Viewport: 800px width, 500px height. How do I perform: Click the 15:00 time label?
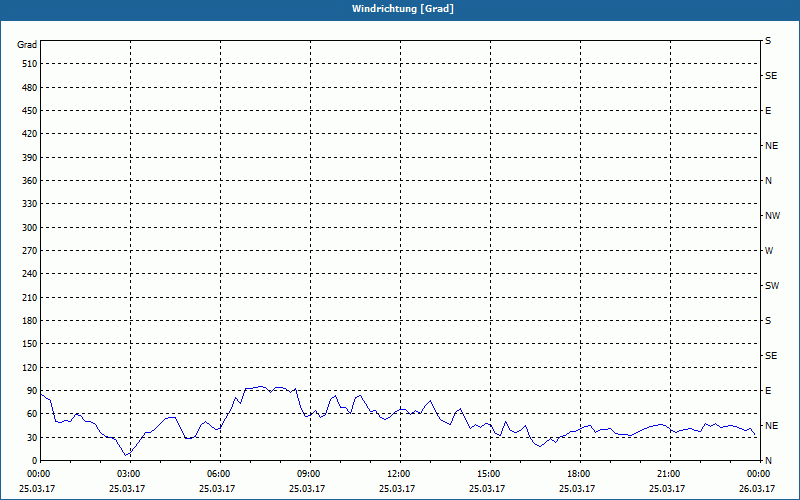point(490,473)
